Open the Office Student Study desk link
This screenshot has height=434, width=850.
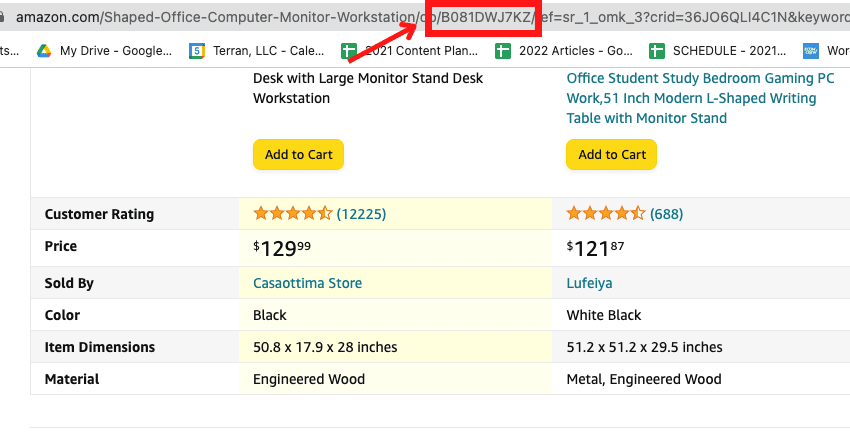coord(700,98)
